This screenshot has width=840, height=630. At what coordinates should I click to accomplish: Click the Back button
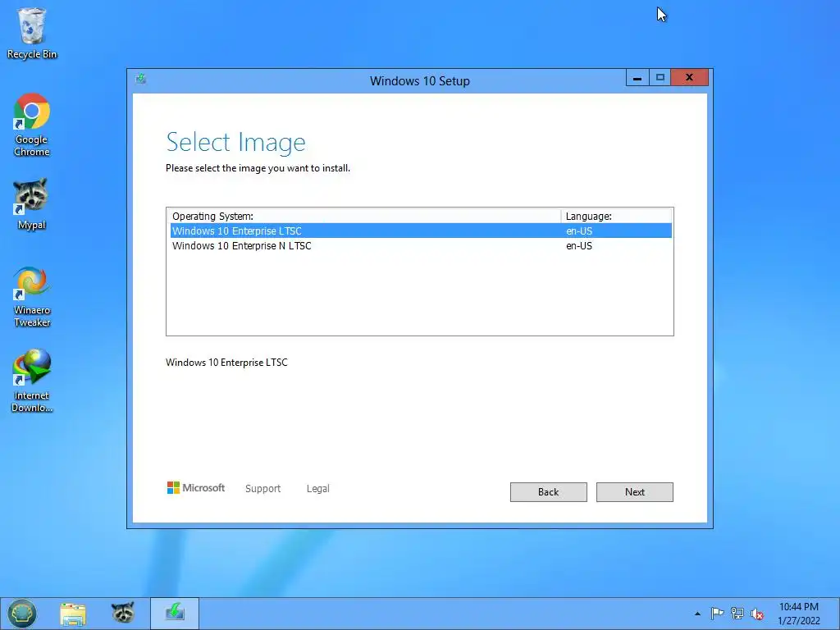tap(549, 492)
